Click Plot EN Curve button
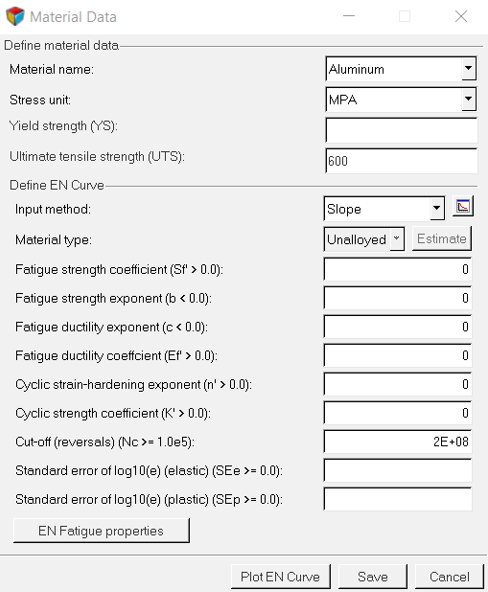The image size is (488, 592). [280, 577]
